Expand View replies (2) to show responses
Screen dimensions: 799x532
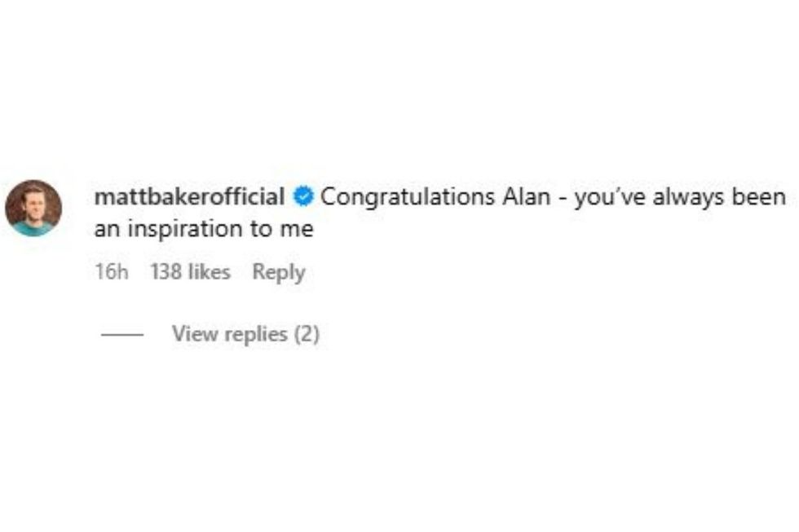coord(245,334)
